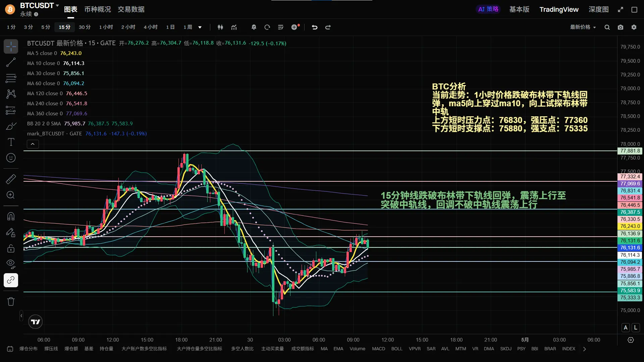644x362 pixels.
Task: Switch to 币种概况 tab
Action: click(97, 9)
